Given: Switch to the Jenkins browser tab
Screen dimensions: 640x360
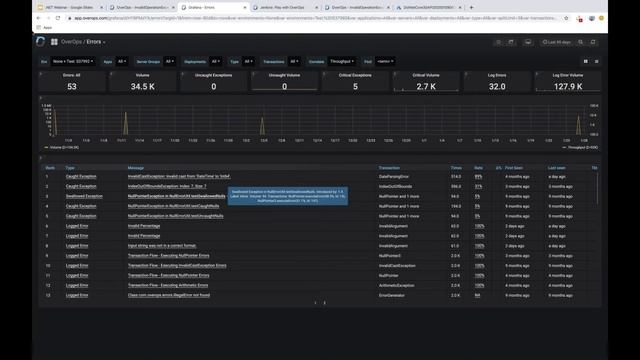Looking at the screenshot, I should (x=284, y=7).
